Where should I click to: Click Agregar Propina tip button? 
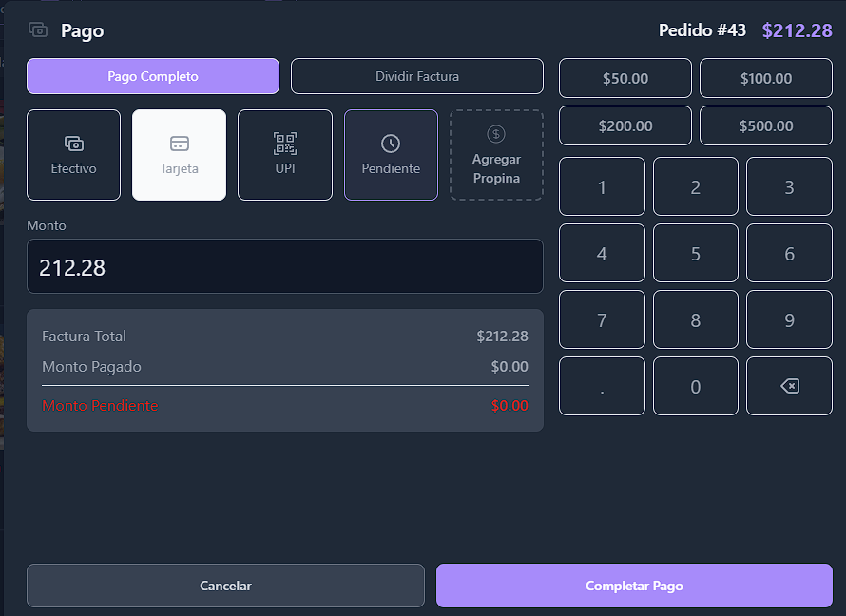496,155
